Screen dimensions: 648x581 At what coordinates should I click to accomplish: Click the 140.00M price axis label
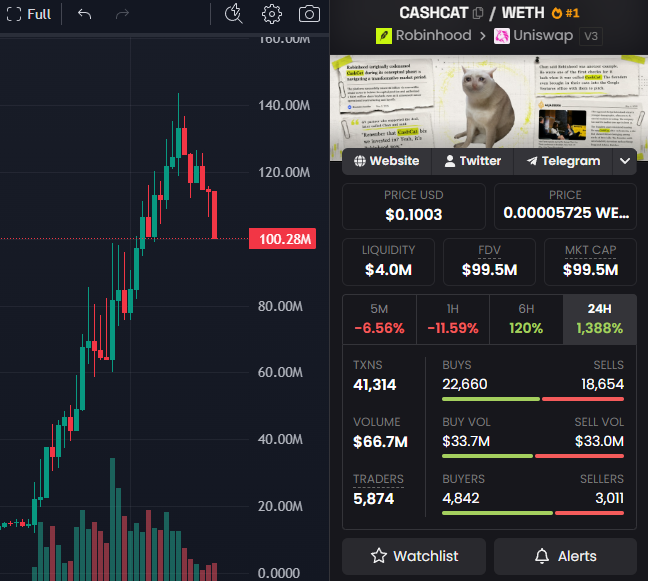284,105
